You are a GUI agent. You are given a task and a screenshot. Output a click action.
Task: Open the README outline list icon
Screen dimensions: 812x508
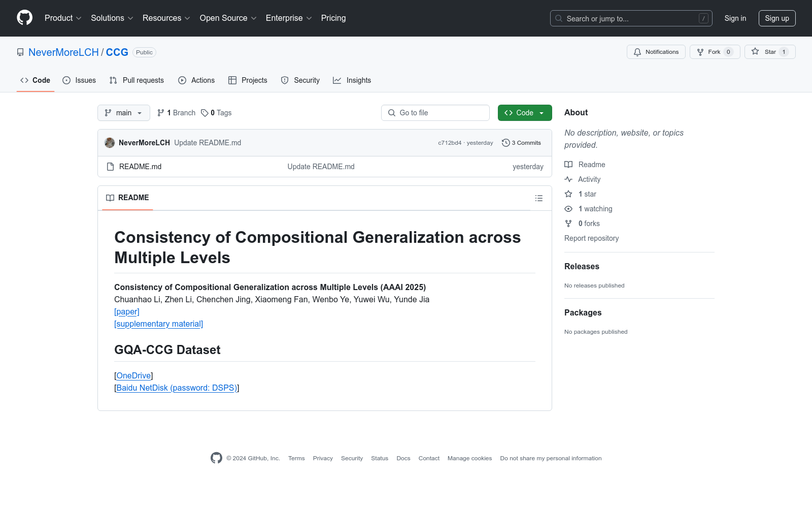pos(539,198)
